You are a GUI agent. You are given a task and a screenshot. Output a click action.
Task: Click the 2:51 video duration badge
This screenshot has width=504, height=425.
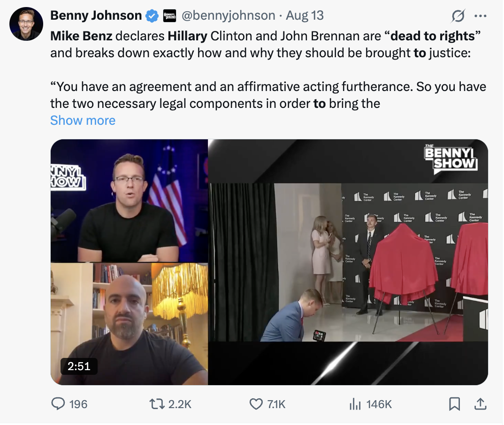(79, 366)
